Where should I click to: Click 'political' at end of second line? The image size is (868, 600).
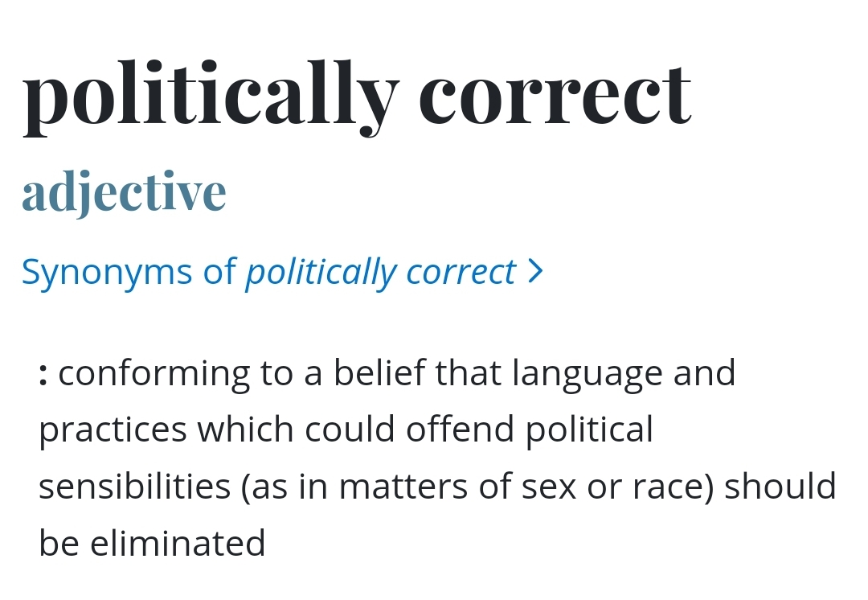[x=590, y=430]
